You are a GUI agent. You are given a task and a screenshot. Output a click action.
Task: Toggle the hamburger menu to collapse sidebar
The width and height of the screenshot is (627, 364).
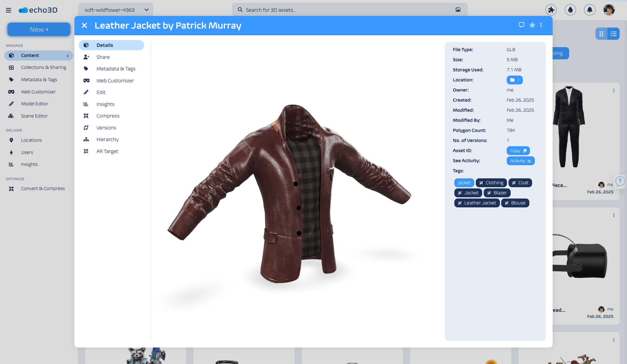[x=8, y=10]
